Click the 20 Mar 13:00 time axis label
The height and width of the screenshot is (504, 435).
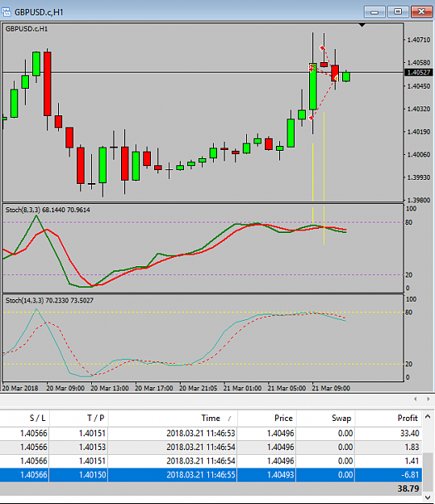(x=110, y=389)
